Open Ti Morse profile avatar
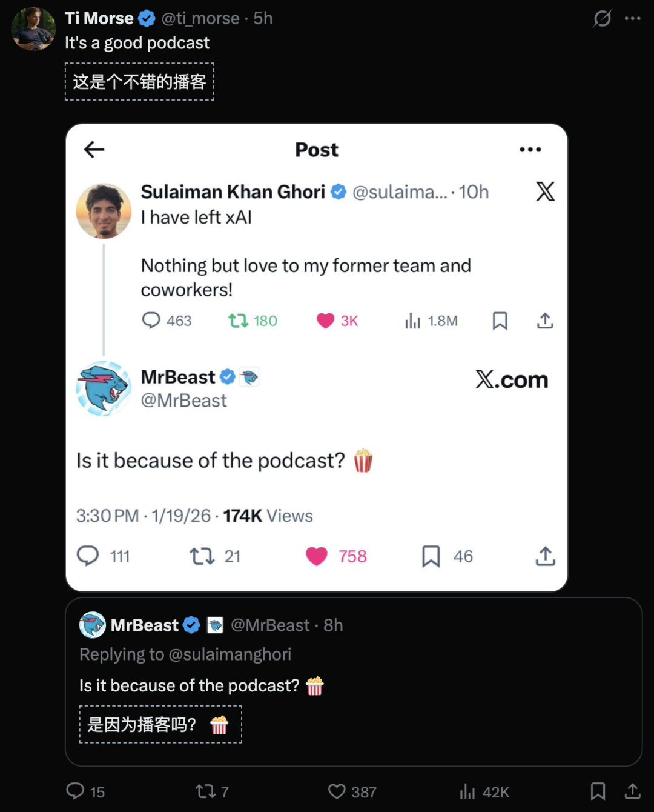Viewport: 654px width, 812px height. [33, 28]
